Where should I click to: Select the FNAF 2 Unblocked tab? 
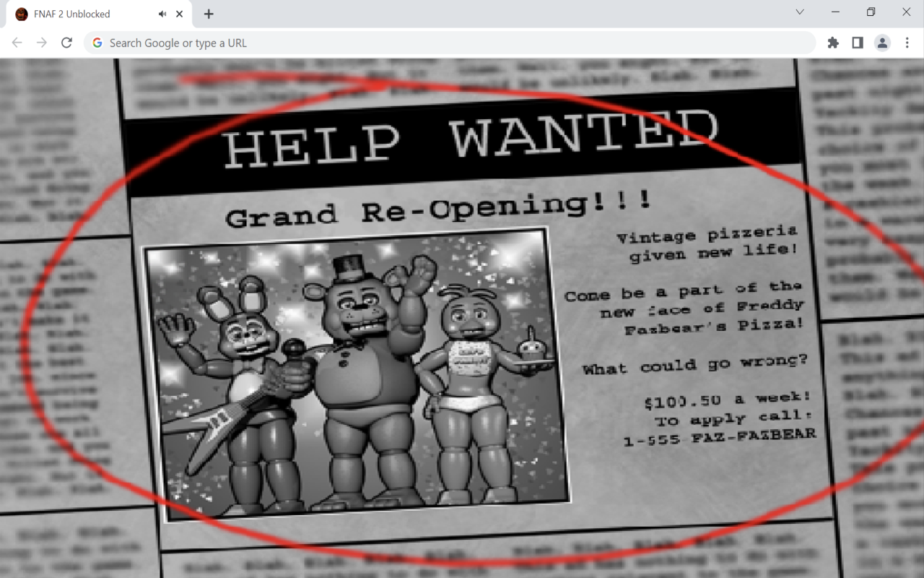(x=99, y=14)
